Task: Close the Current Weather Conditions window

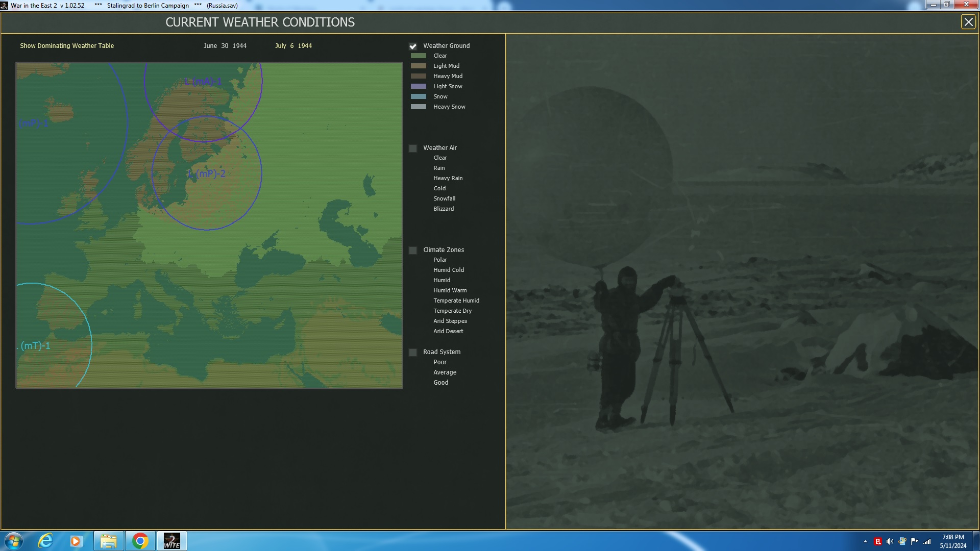Action: tap(968, 22)
